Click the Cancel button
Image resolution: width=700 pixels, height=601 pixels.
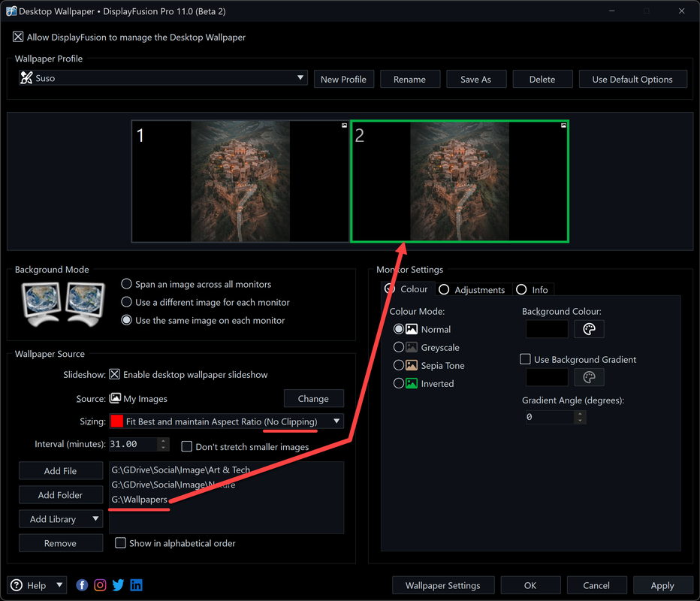[x=596, y=585]
